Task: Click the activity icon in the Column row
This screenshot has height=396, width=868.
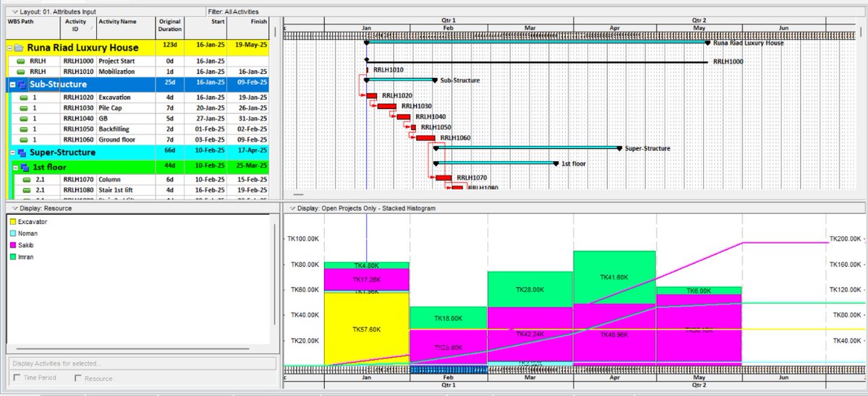Action: point(26,179)
